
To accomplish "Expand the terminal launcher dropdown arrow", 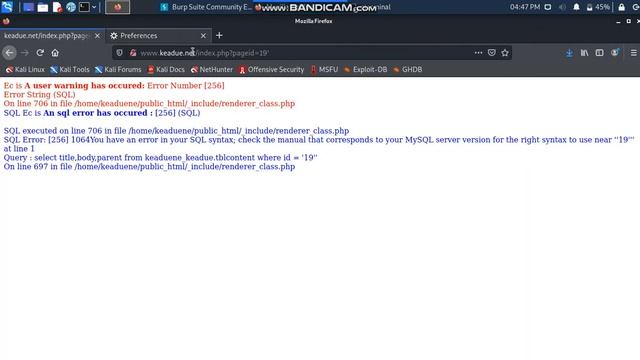I will 94,7.
